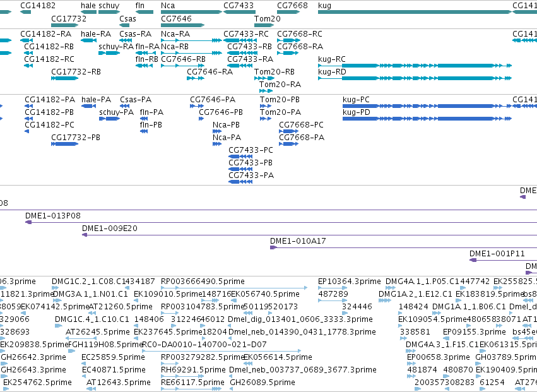Select the schuy-PA protein glyph
The width and height of the screenshot is (537, 392).
110,119
